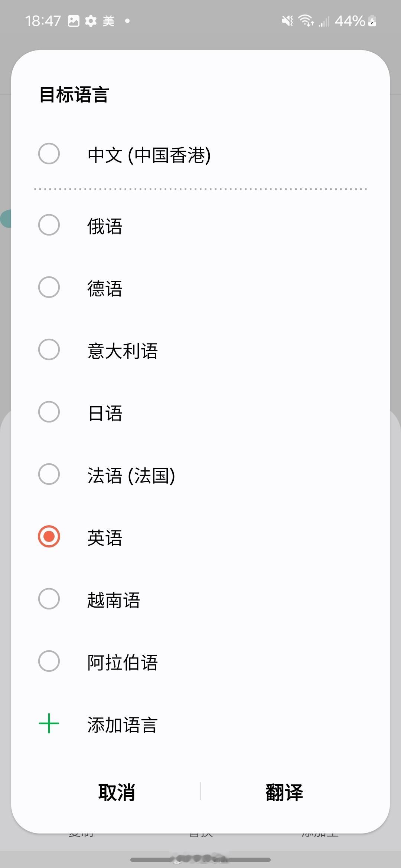Tap the green plus icon to add a language
This screenshot has width=401, height=868.
coord(49,724)
